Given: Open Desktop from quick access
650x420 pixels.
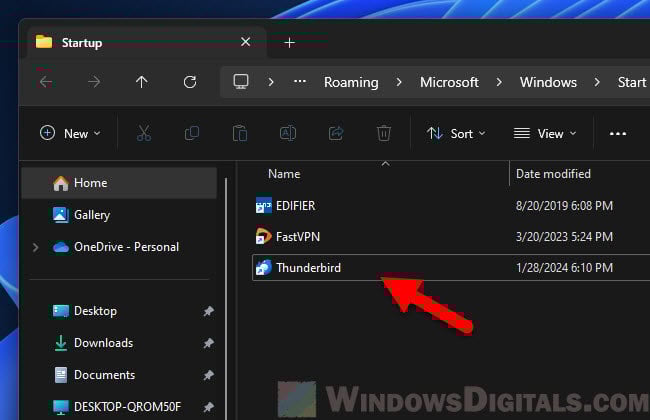Looking at the screenshot, I should pos(85,311).
